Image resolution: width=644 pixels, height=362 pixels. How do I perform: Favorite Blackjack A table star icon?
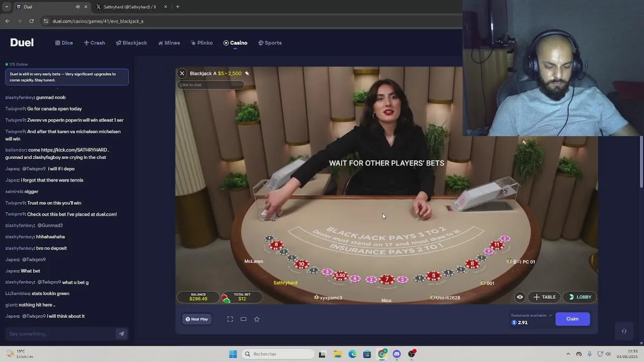(x=247, y=73)
